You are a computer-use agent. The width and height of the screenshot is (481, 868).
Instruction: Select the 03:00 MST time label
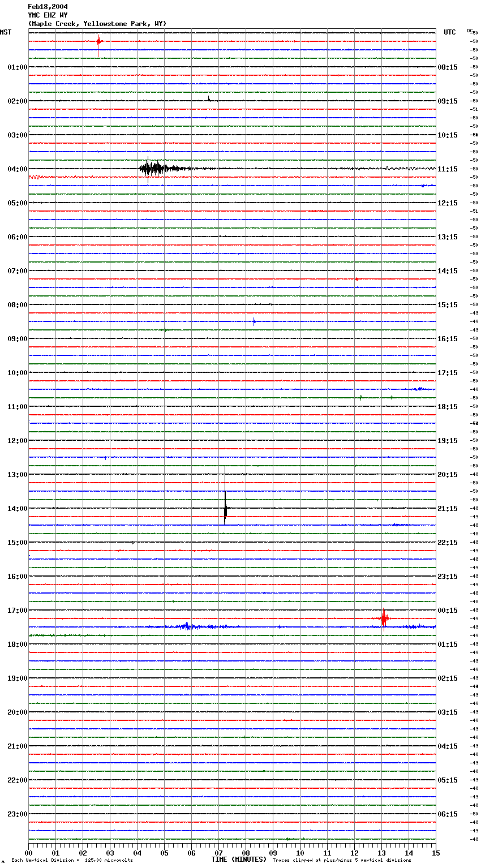coord(18,135)
